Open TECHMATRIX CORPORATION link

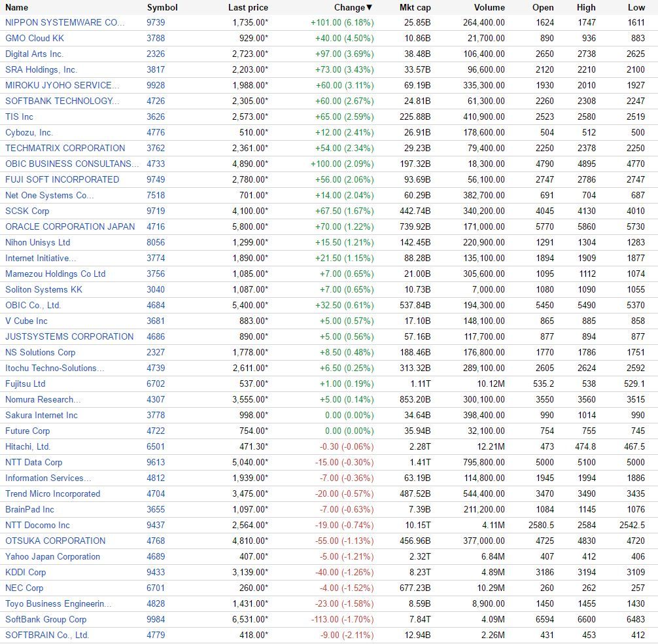[65, 148]
